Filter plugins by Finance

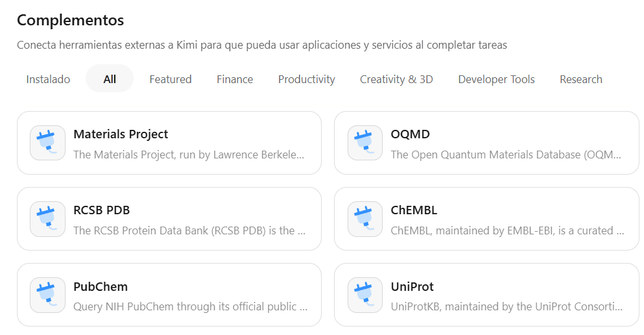click(x=235, y=79)
